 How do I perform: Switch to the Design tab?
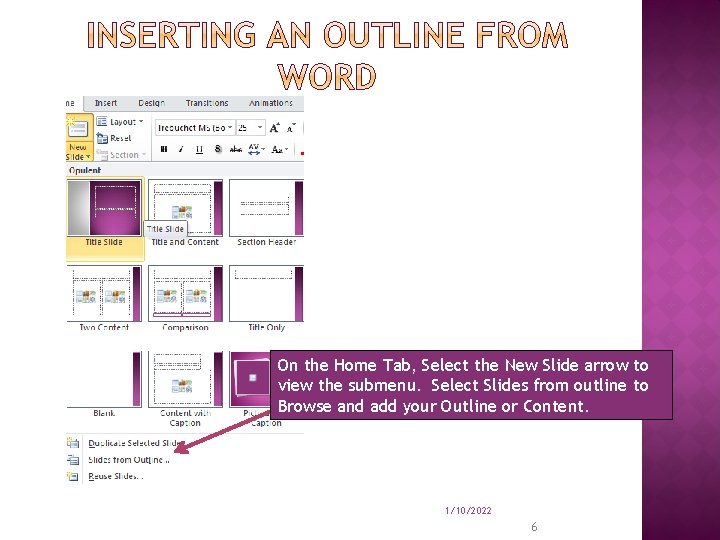152,103
